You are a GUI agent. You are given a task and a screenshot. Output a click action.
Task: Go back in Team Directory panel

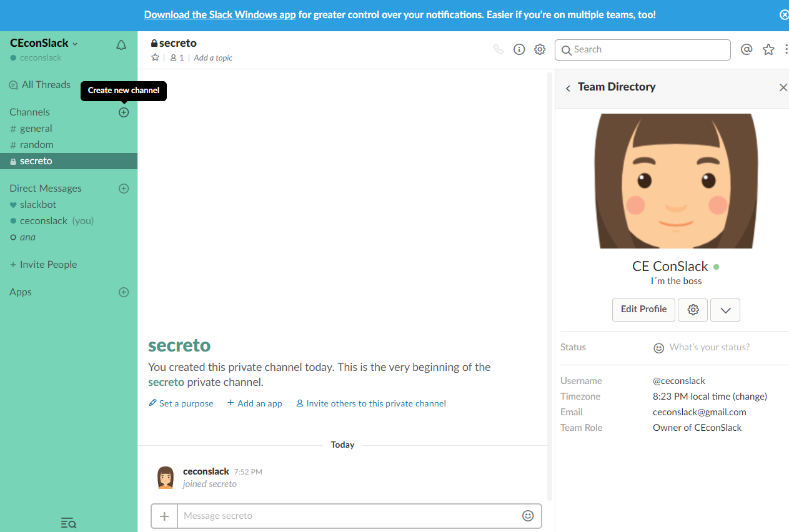pos(568,88)
